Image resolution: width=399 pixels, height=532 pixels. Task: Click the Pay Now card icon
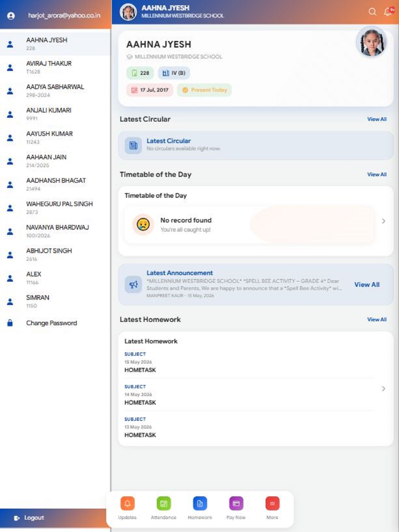(236, 503)
